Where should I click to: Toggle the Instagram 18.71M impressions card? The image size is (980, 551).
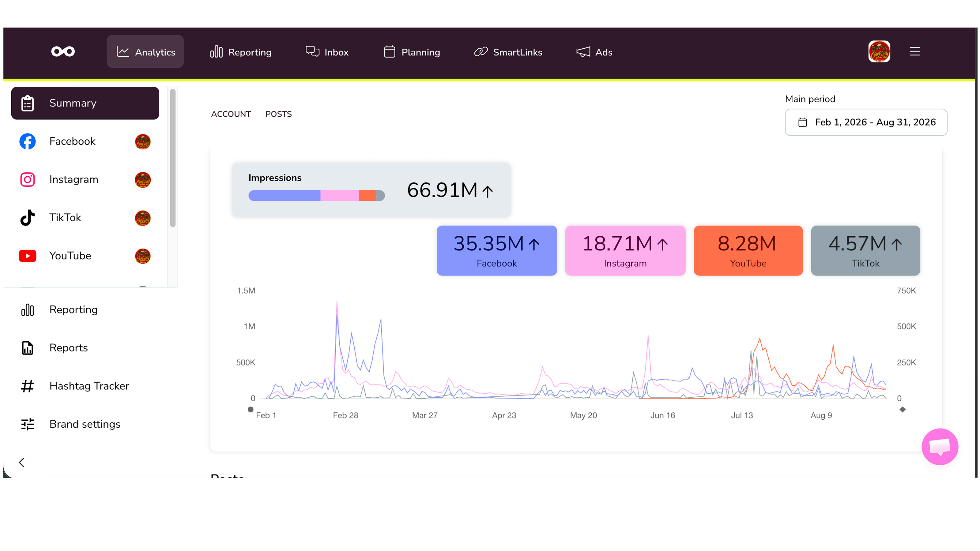point(625,251)
